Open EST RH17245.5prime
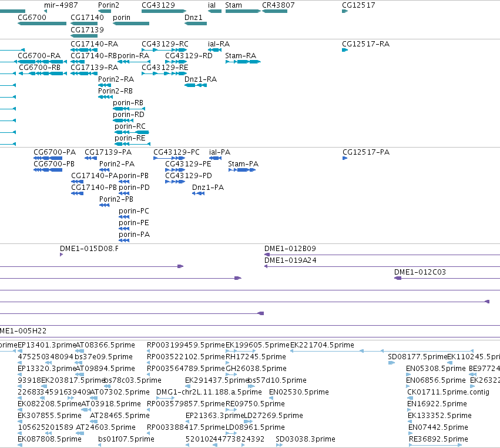 click(256, 357)
